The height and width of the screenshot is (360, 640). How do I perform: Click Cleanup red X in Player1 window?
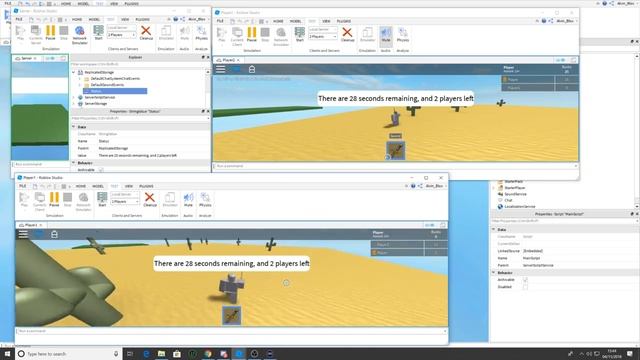pos(150,199)
